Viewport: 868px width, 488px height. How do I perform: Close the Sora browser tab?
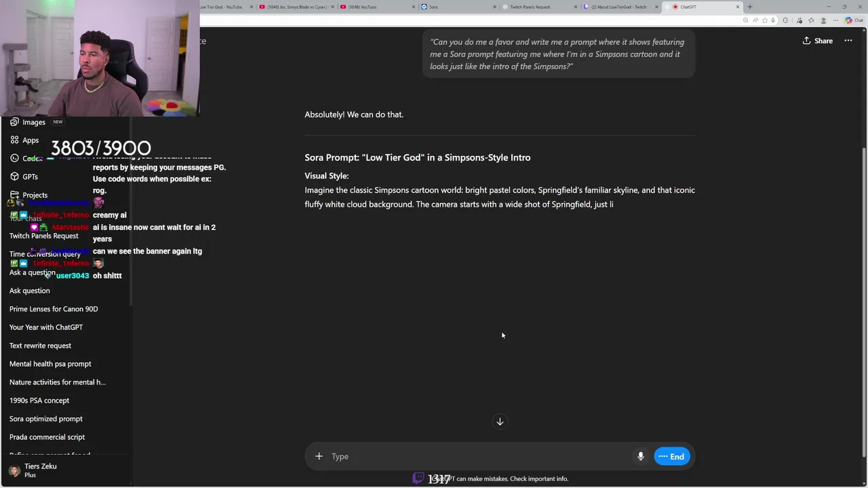[494, 7]
